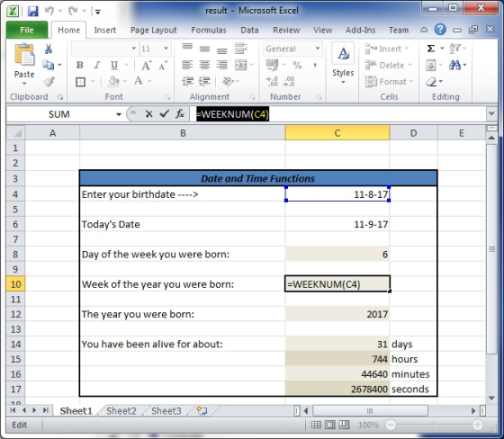Image resolution: width=504 pixels, height=439 pixels.
Task: Switch to Page Layout view button
Action: coord(330,425)
